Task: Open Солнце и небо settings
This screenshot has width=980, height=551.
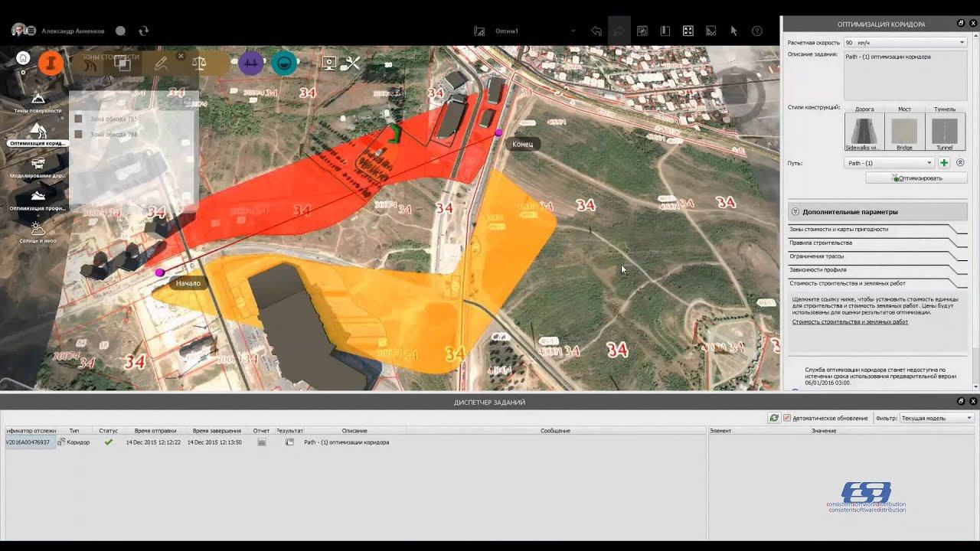Action: pyautogui.click(x=38, y=232)
